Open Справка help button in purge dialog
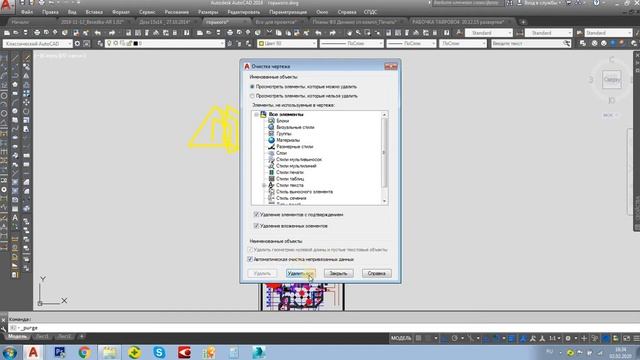 click(x=376, y=273)
